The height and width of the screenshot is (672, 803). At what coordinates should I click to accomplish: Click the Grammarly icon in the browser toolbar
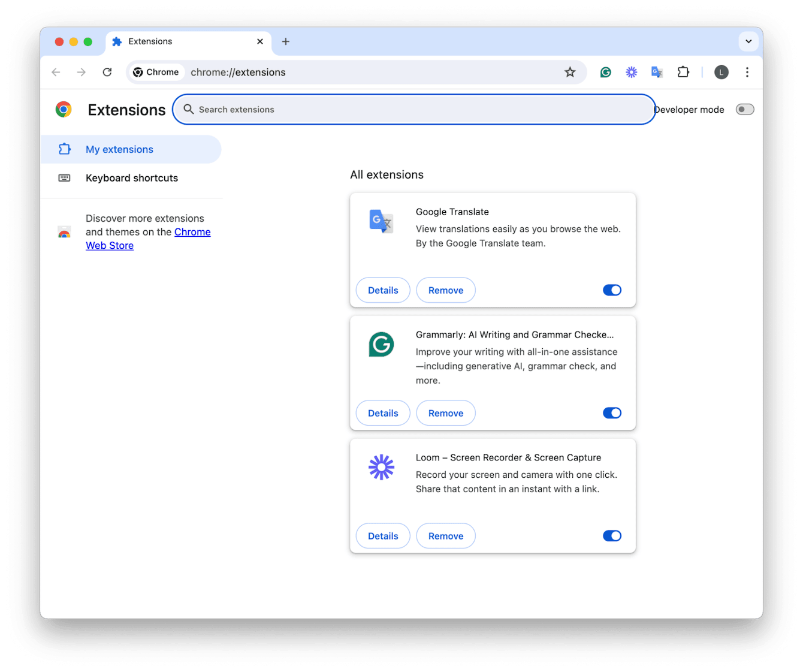click(x=605, y=72)
